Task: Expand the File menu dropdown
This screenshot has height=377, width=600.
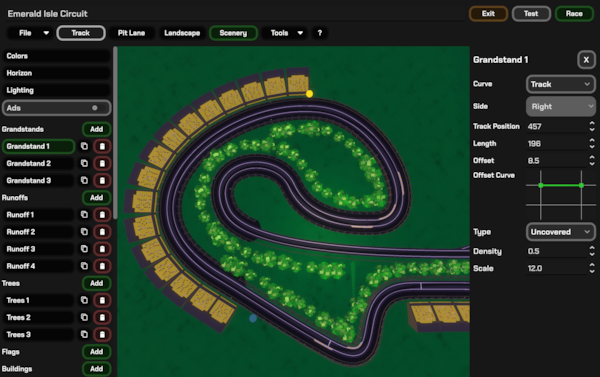Action: [30, 33]
